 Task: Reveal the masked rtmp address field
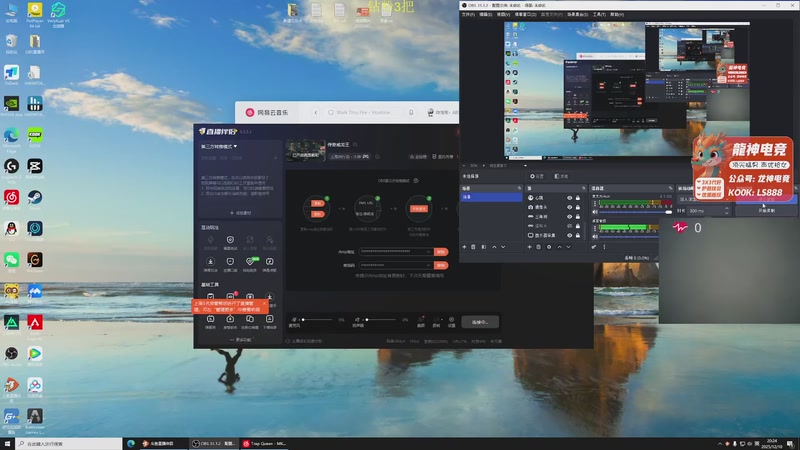[x=428, y=252]
